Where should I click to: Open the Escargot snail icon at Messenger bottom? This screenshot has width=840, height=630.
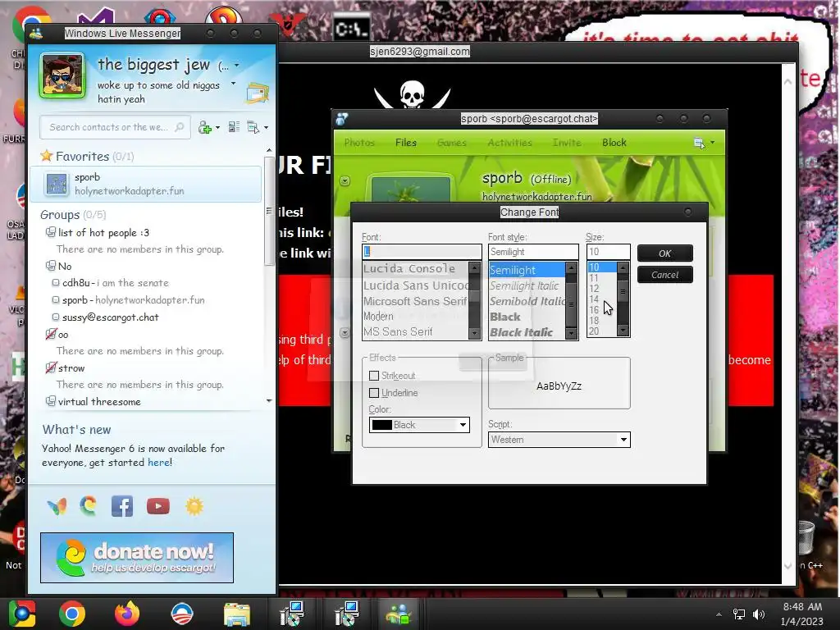(x=89, y=505)
